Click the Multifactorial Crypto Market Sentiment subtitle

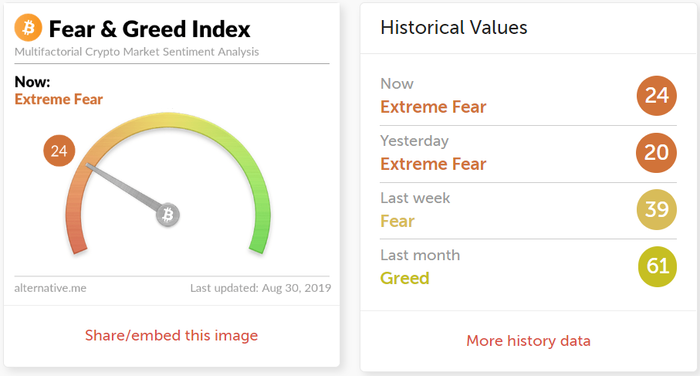pyautogui.click(x=137, y=52)
